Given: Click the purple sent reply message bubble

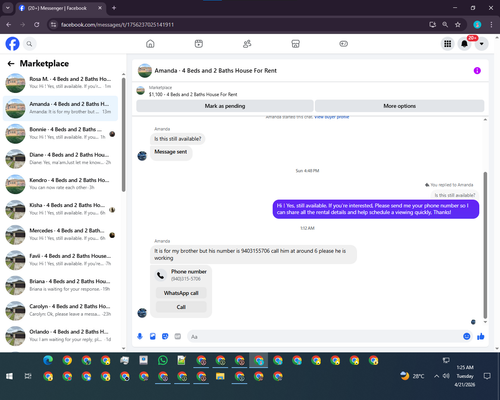Looking at the screenshot, I should tap(376, 209).
